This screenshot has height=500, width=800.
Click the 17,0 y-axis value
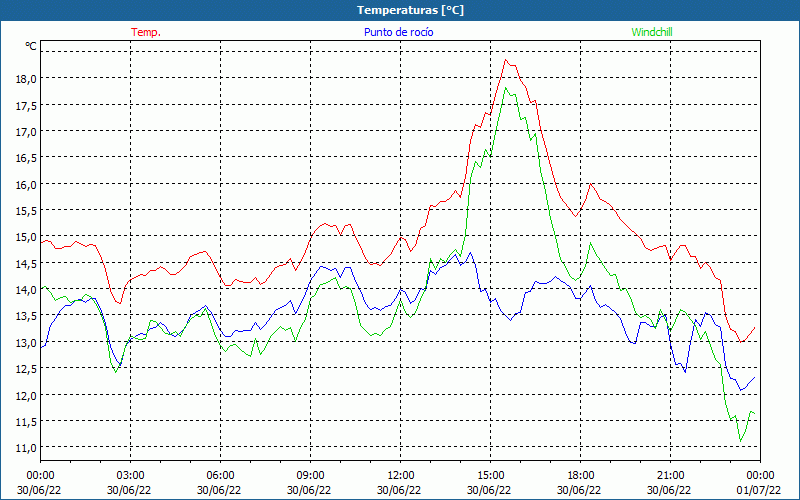pos(27,132)
